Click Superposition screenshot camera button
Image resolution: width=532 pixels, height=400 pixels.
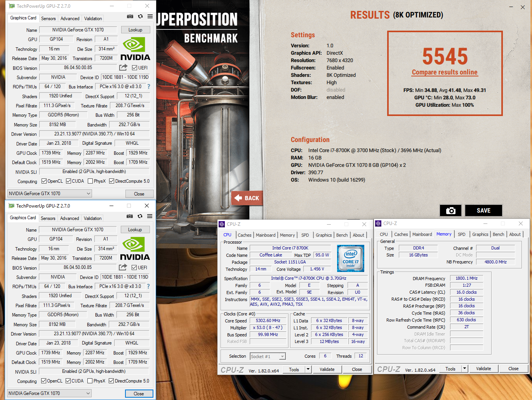pos(450,210)
